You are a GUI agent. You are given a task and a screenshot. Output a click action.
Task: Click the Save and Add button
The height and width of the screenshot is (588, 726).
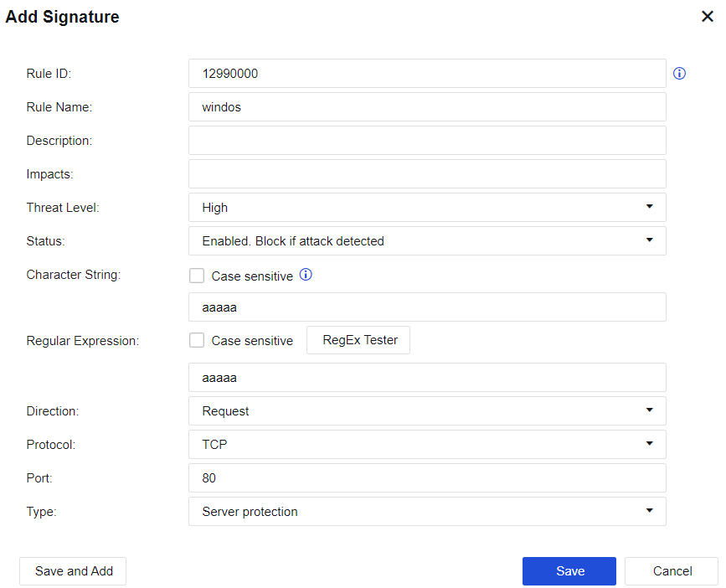(x=73, y=571)
